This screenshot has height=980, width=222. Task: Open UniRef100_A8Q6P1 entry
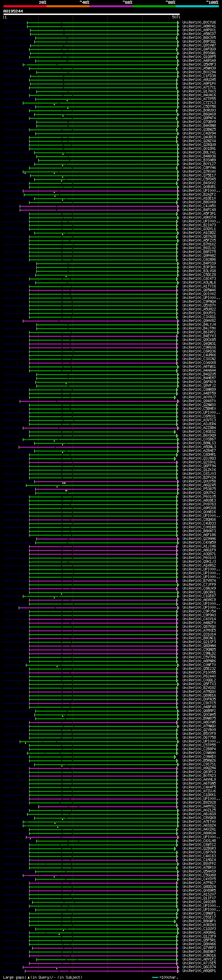(x=199, y=971)
